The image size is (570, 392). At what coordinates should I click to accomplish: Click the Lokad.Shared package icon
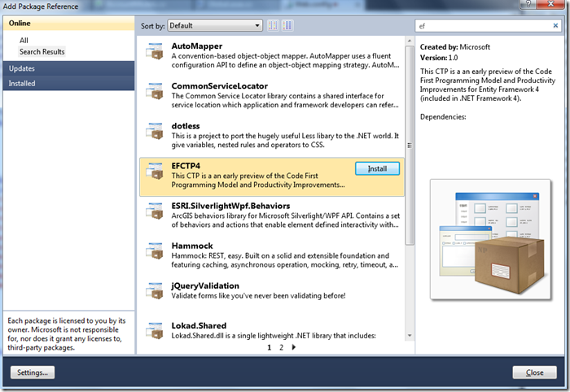pos(155,331)
